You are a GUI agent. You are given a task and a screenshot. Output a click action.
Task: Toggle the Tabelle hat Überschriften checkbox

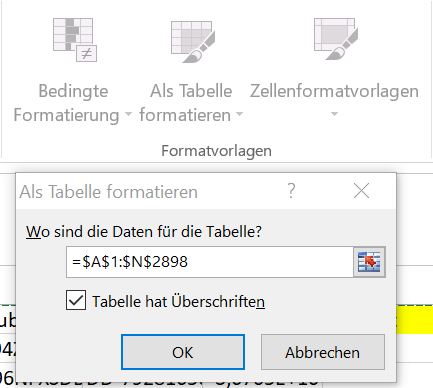pos(76,300)
